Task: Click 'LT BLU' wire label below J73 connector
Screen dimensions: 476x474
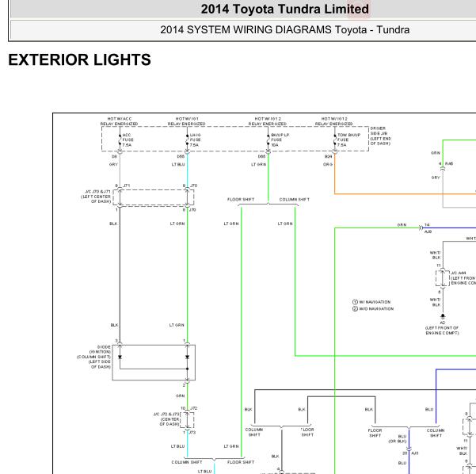Action: [177, 446]
